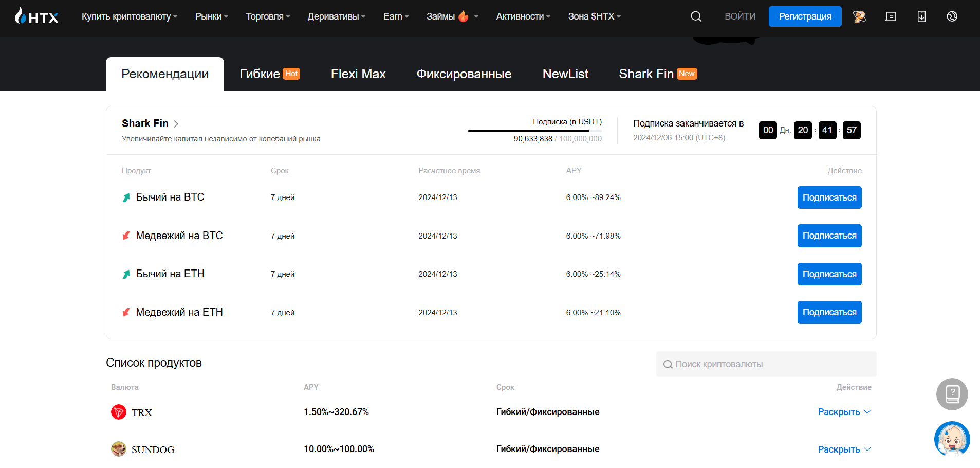The image size is (980, 468).
Task: Click the red bear icon for Медвежий на ETH
Action: 126,312
